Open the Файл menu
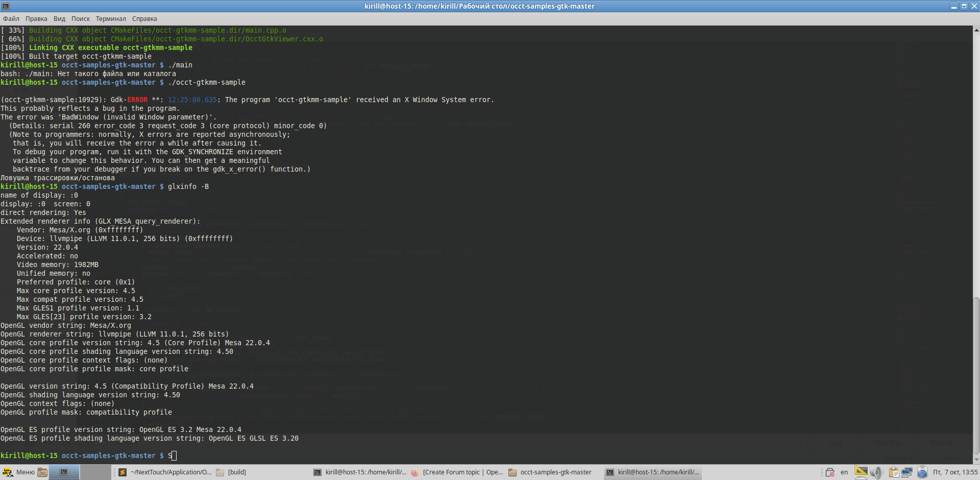Screen dimensions: 980x480 [10, 18]
